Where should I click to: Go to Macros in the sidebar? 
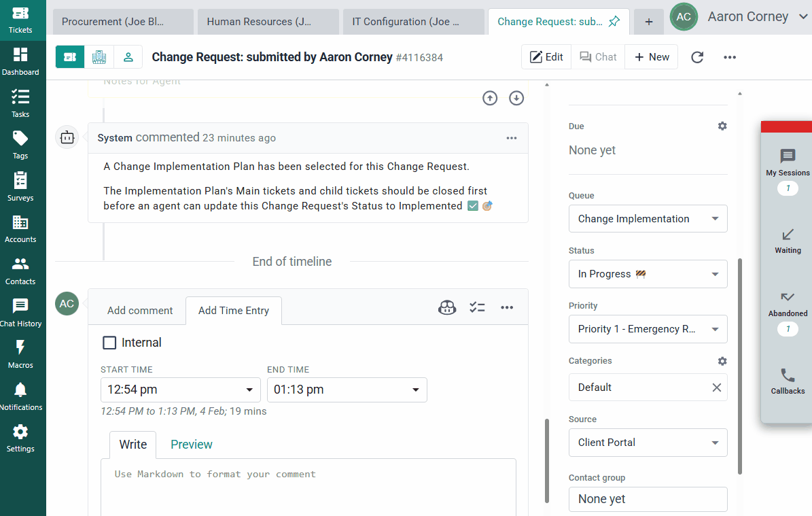point(20,354)
